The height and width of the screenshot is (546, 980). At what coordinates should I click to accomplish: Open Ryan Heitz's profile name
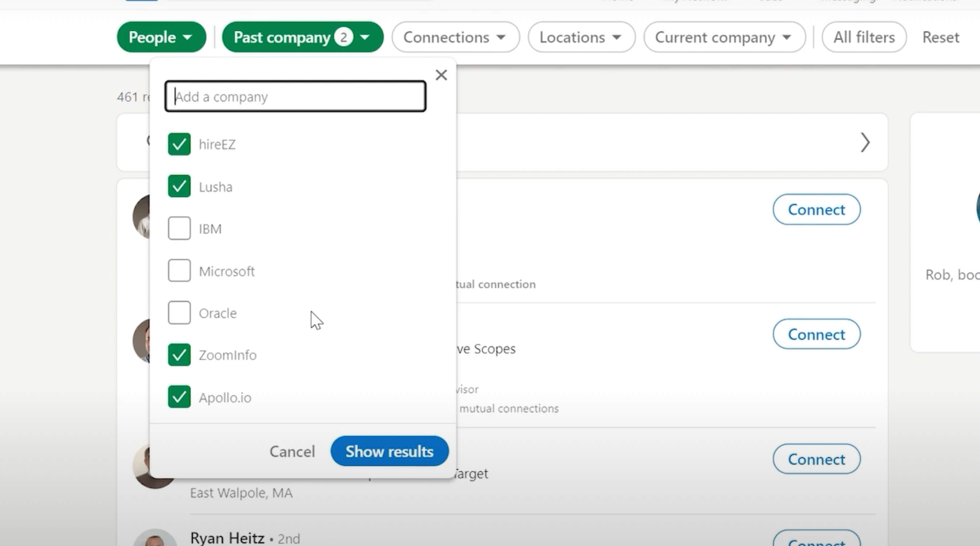coord(227,538)
